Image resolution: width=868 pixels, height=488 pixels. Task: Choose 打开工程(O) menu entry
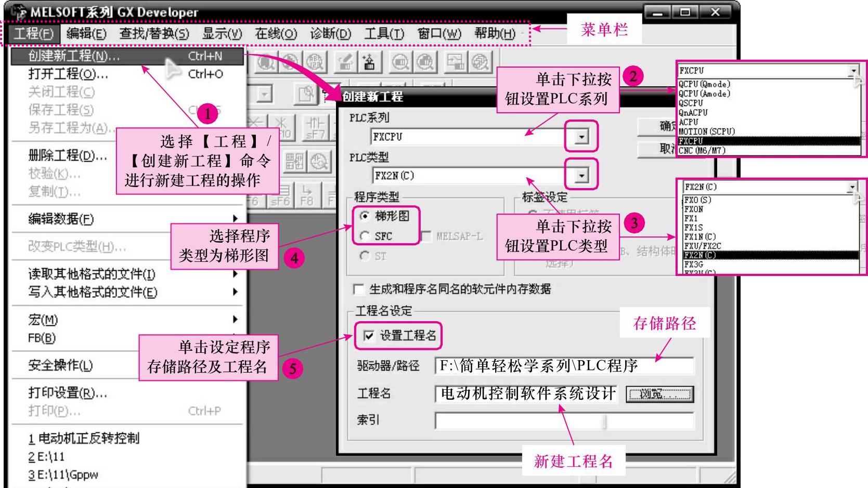[x=127, y=74]
